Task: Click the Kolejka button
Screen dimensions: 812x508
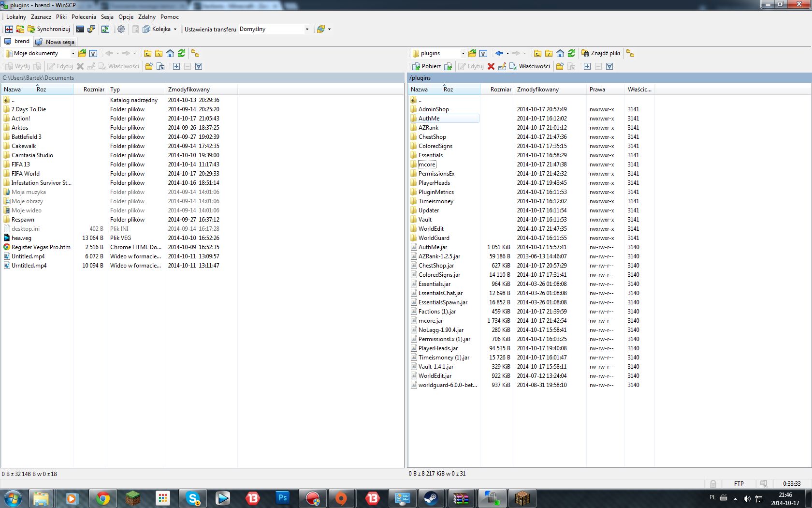Action: point(157,29)
